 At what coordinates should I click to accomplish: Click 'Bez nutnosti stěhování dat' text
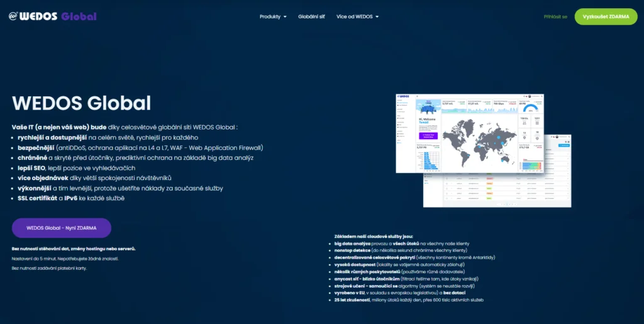[74, 249]
